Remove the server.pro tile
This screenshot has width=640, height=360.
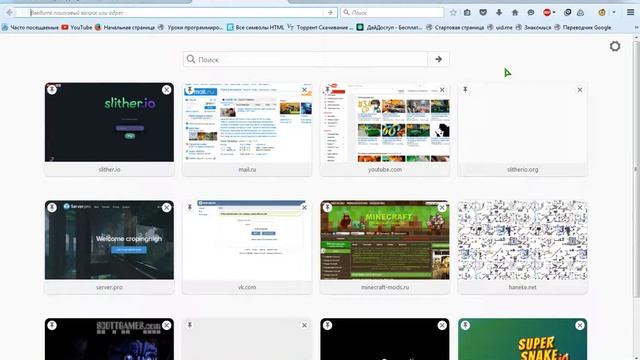click(167, 207)
